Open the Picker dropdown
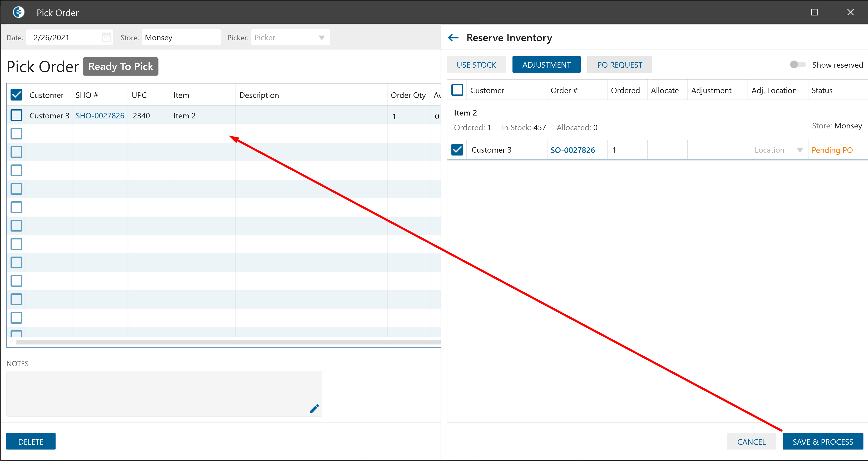This screenshot has height=461, width=868. pyautogui.click(x=322, y=38)
